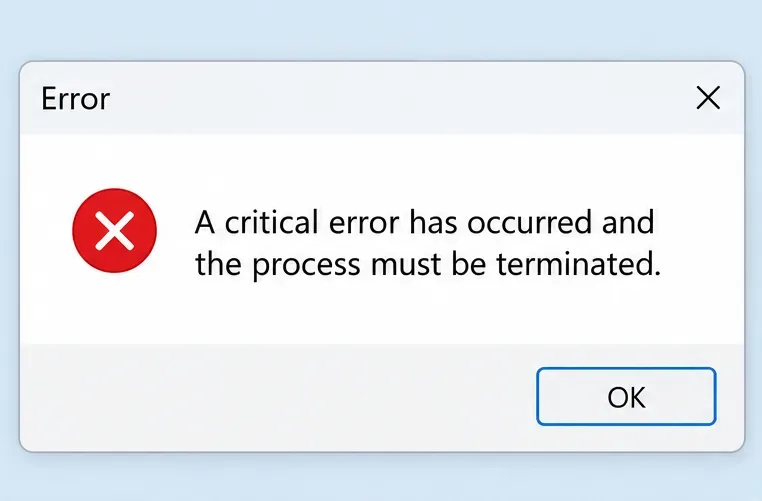Click the line "the process must be terminated."

[428, 265]
